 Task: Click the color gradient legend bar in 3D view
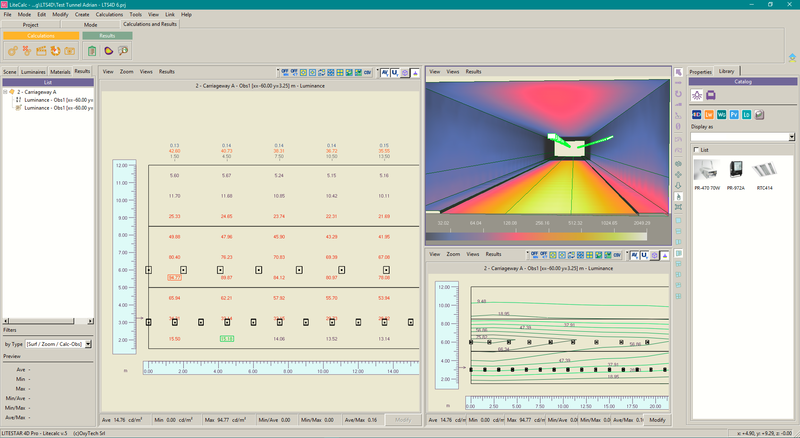point(536,236)
